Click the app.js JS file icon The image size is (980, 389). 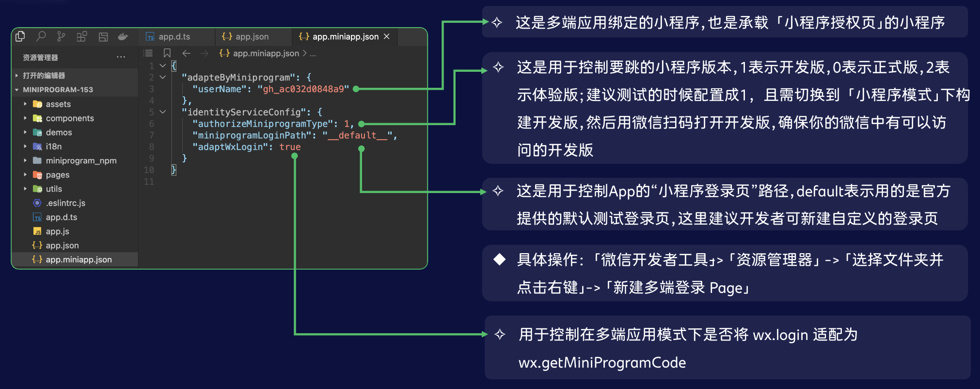click(x=37, y=231)
